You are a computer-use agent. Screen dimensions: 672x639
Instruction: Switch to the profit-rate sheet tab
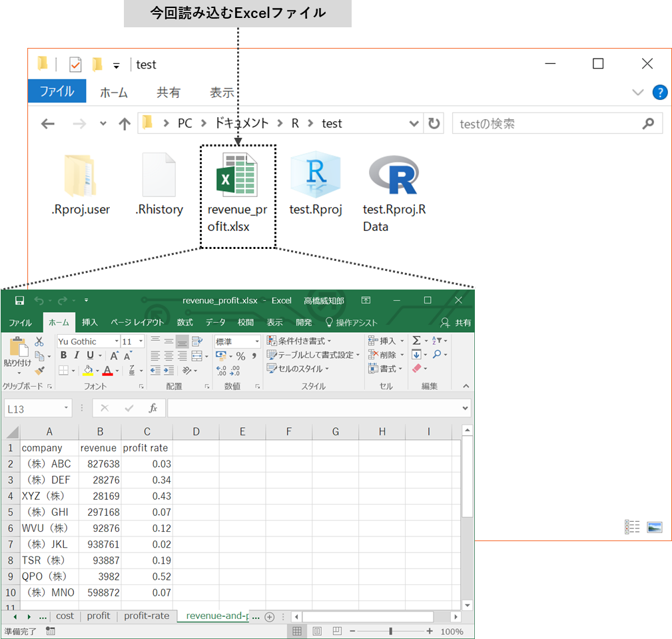click(x=147, y=616)
